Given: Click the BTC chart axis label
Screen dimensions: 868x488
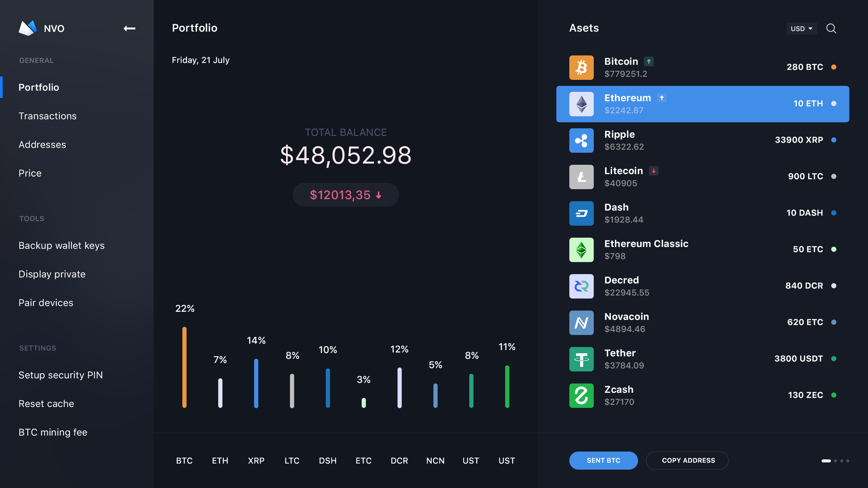Looking at the screenshot, I should (184, 461).
